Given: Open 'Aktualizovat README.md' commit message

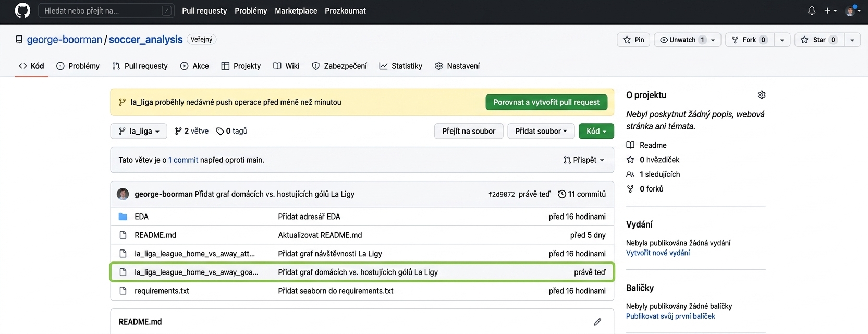Looking at the screenshot, I should point(320,235).
